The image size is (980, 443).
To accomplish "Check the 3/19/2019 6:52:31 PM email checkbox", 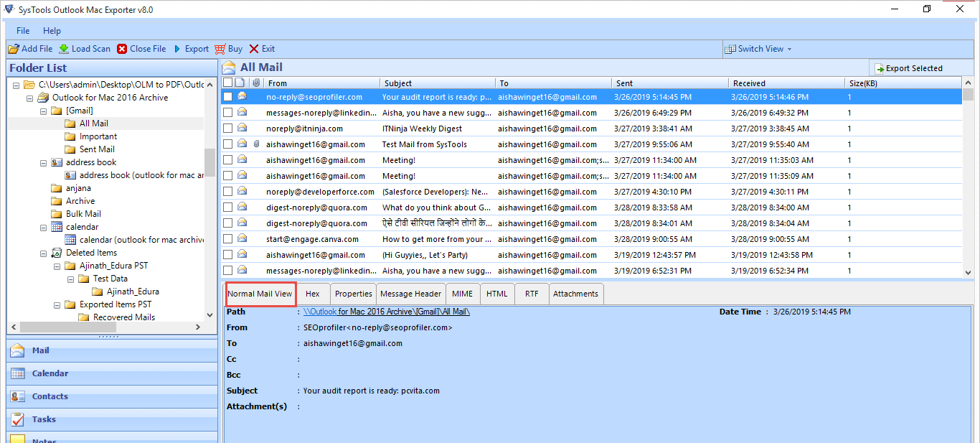I will 227,271.
